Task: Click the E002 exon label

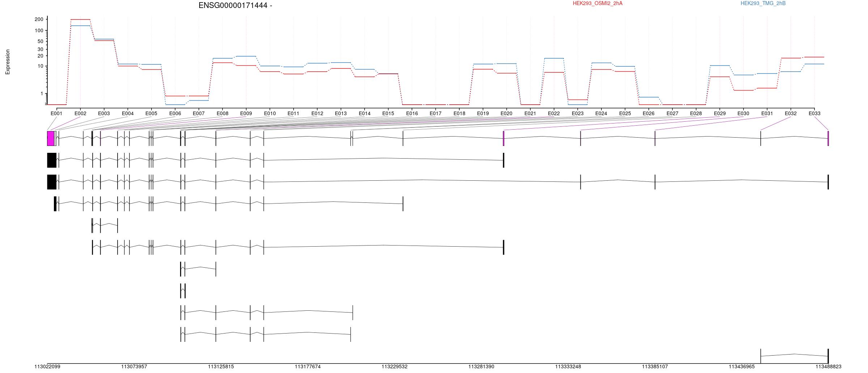Action: click(80, 113)
